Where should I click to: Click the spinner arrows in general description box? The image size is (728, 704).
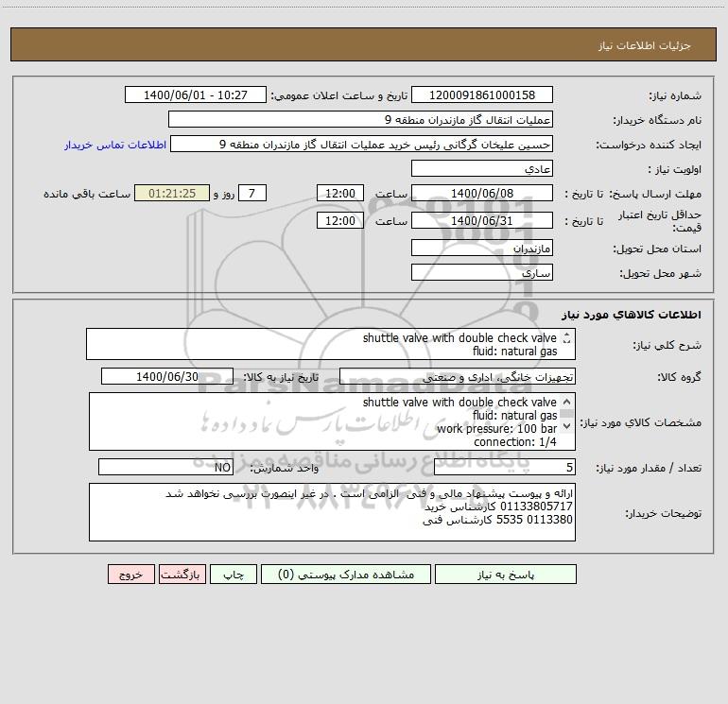pyautogui.click(x=566, y=338)
